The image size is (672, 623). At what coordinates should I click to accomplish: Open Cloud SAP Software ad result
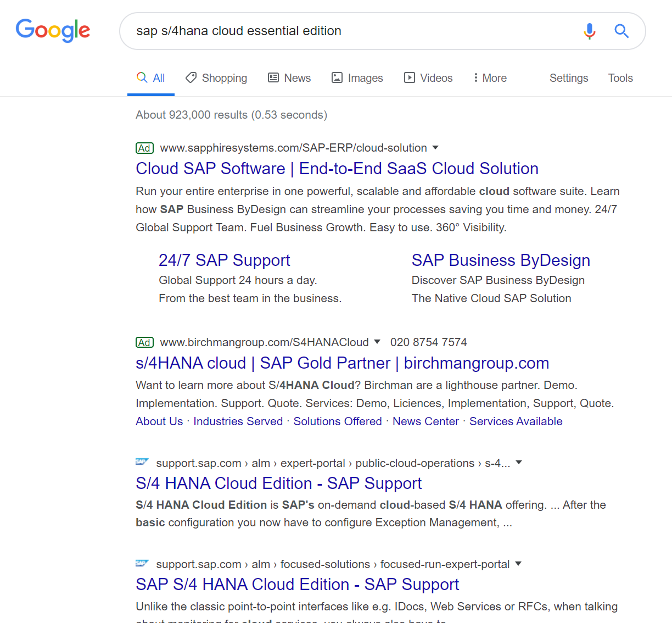[x=337, y=169]
